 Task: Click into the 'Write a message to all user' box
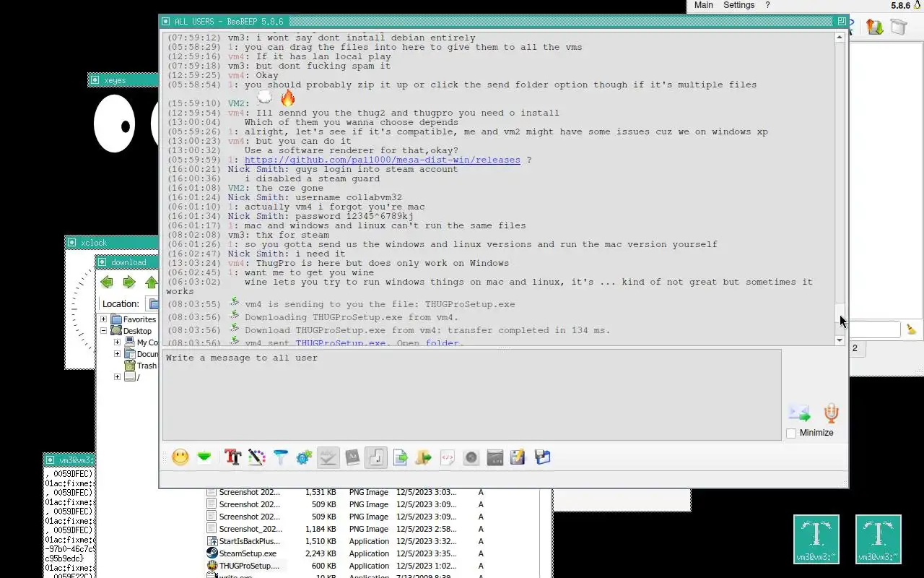(x=471, y=394)
